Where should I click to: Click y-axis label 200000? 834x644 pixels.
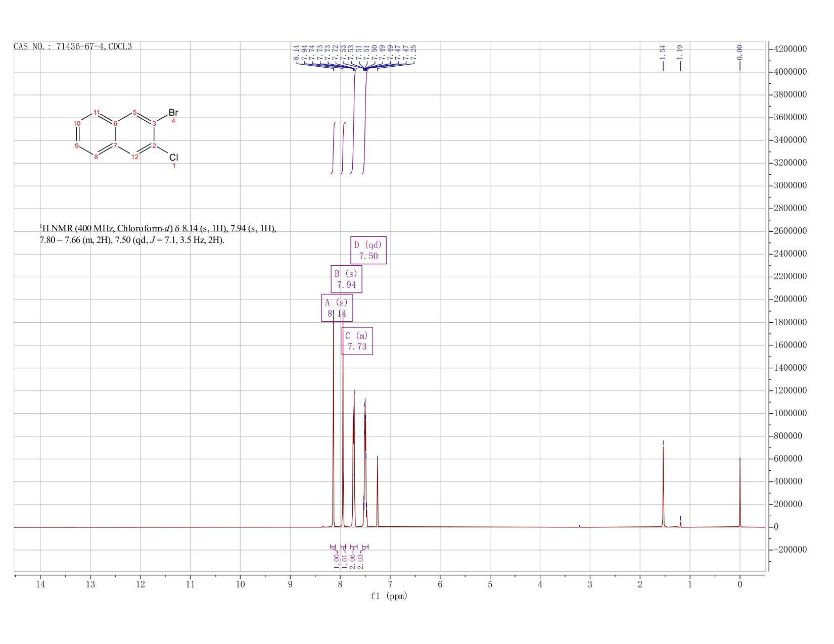click(787, 504)
